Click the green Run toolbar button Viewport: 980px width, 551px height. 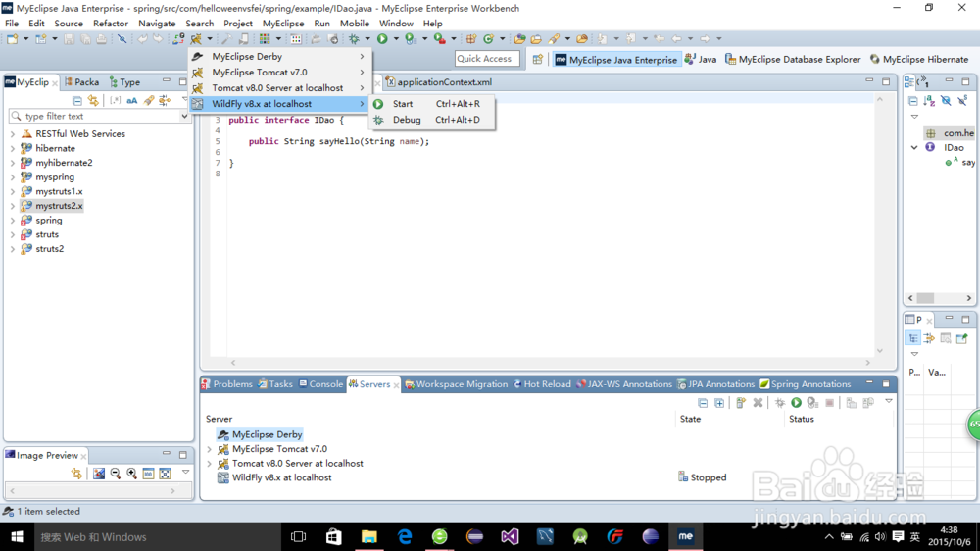[x=382, y=39]
